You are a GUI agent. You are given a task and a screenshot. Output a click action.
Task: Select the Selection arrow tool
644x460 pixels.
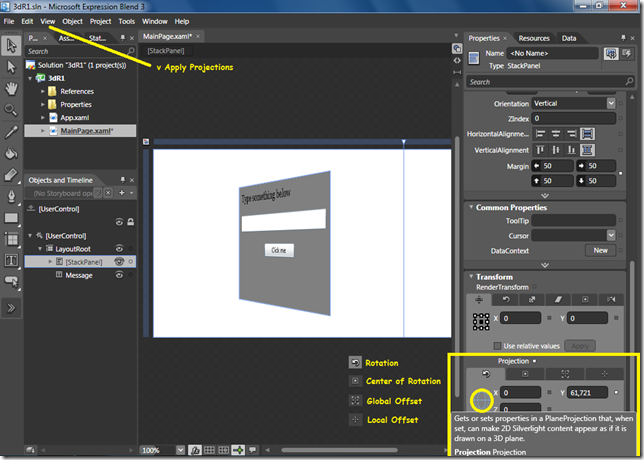coord(11,45)
